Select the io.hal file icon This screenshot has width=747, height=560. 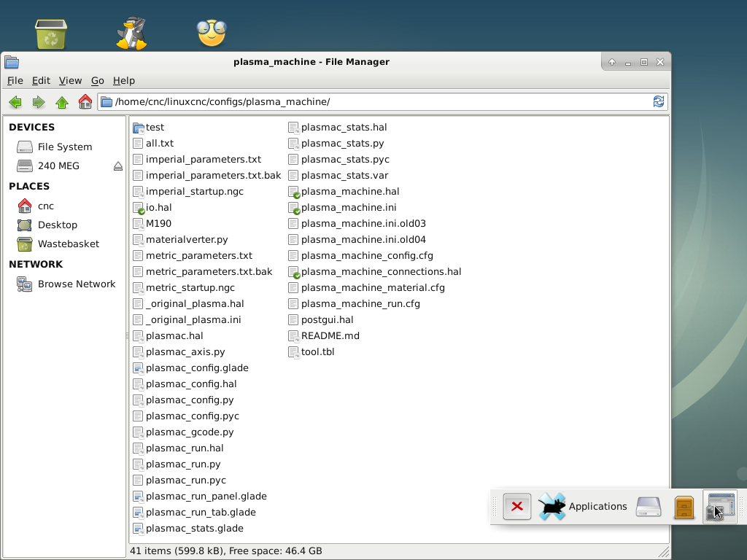pyautogui.click(x=138, y=208)
